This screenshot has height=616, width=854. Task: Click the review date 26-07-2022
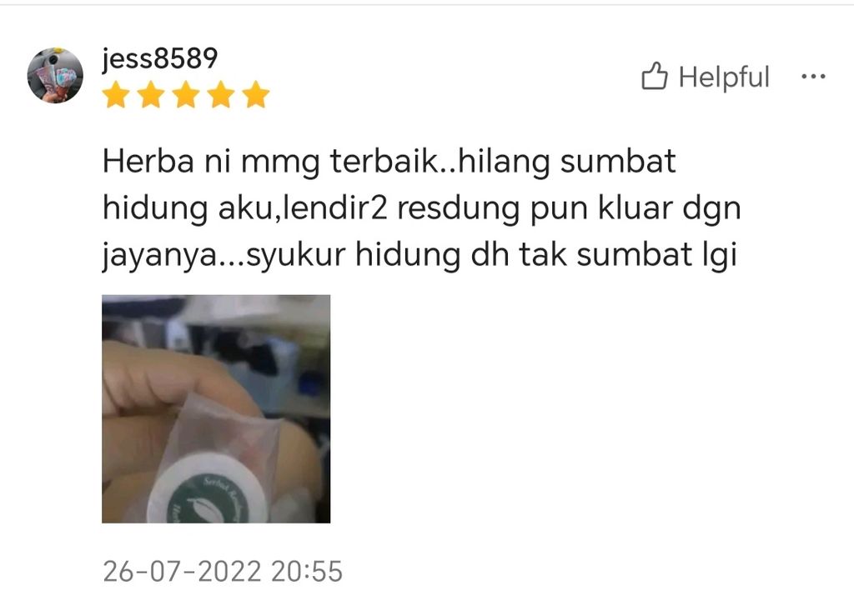coord(182,571)
